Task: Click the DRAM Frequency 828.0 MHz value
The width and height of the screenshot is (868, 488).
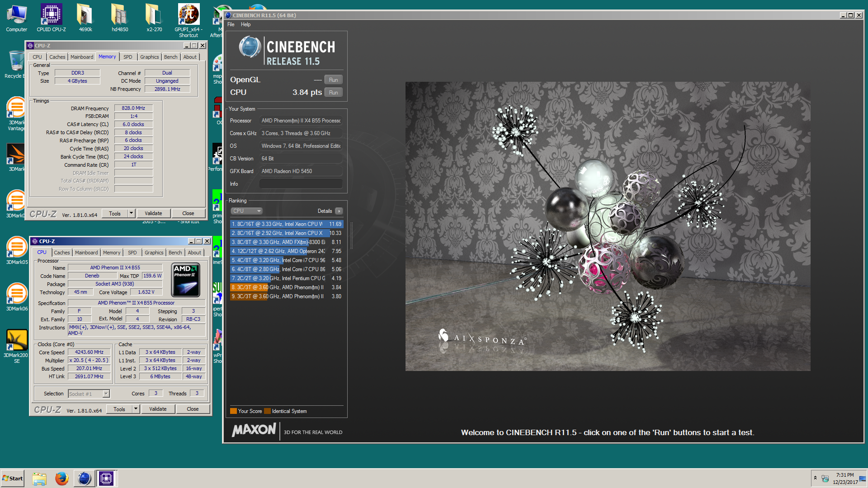Action: [x=133, y=108]
